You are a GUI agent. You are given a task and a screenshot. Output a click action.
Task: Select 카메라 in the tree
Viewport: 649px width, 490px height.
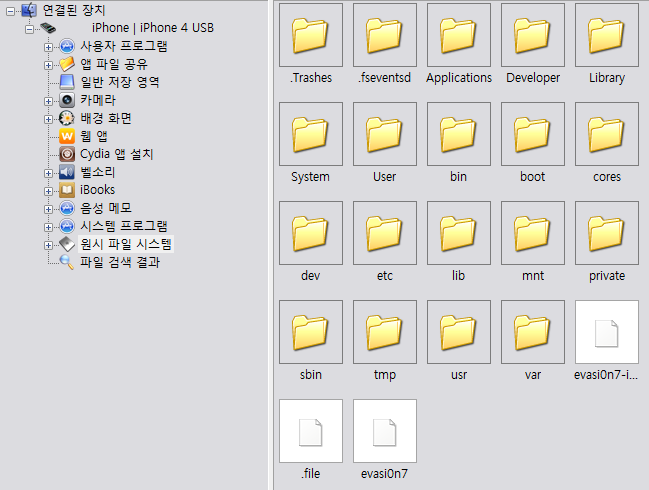tap(98, 100)
